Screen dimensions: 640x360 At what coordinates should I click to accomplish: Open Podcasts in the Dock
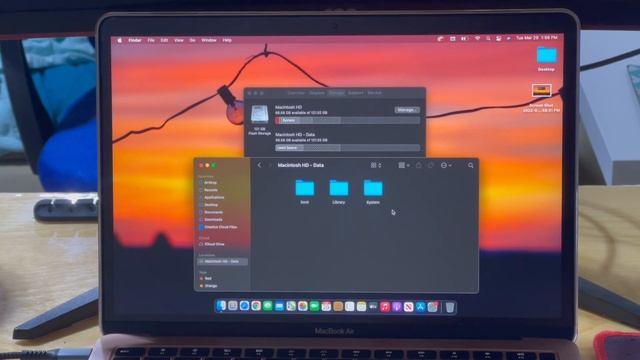397,306
